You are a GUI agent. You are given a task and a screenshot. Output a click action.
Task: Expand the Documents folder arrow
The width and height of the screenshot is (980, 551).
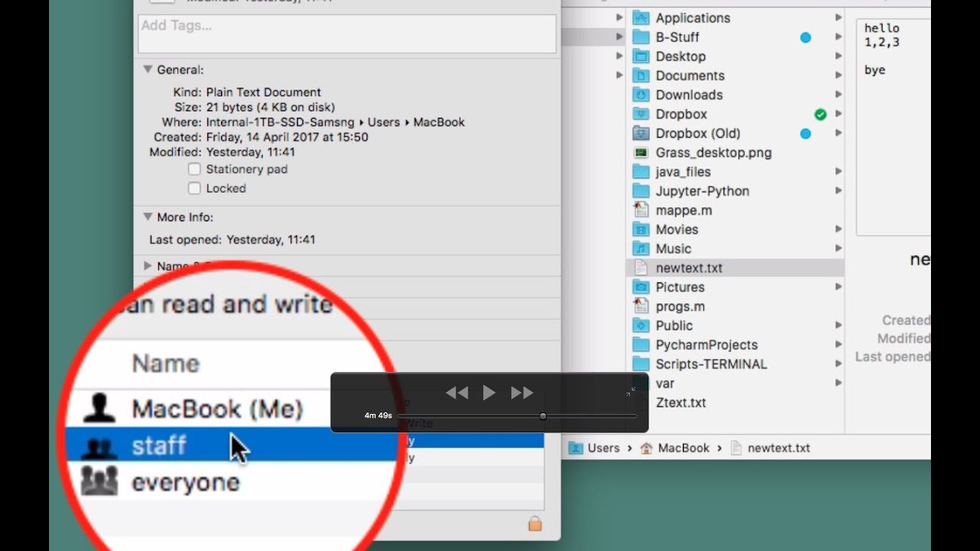839,75
